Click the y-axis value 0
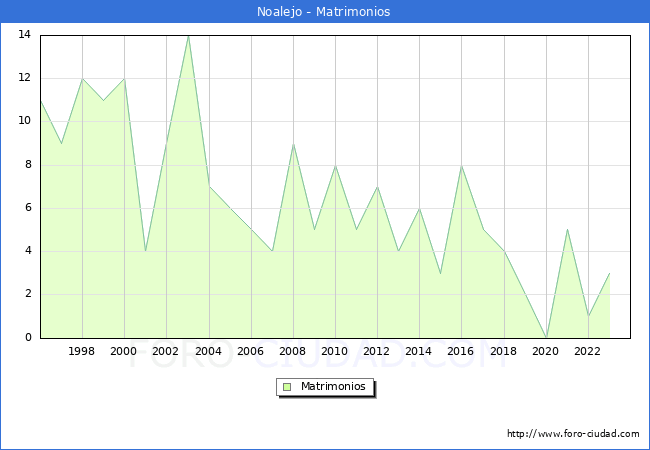Screen dimensions: 650x450 click(28, 337)
